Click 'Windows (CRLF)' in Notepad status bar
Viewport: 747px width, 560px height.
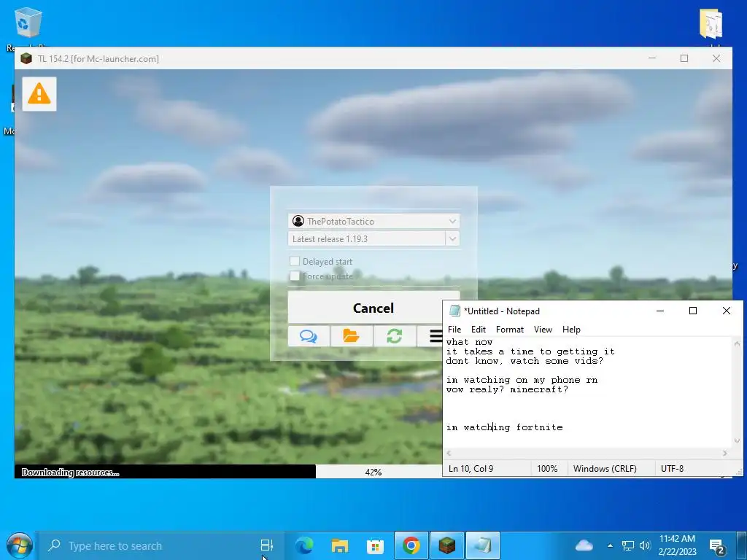coord(605,469)
